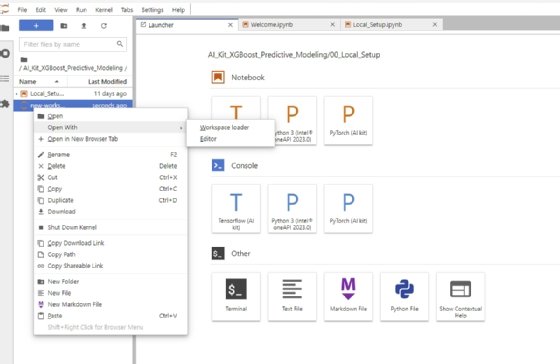The height and width of the screenshot is (364, 560).
Task: Choose New Markdown File menu entry
Action: click(111, 305)
